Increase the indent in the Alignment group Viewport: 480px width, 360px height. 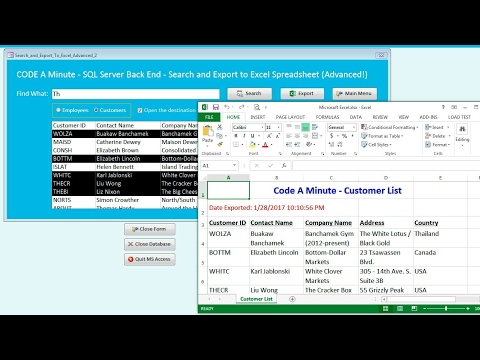(x=297, y=144)
